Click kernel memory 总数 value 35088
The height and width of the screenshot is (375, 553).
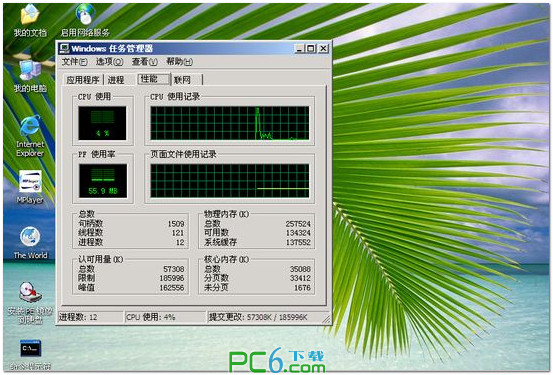pyautogui.click(x=300, y=269)
